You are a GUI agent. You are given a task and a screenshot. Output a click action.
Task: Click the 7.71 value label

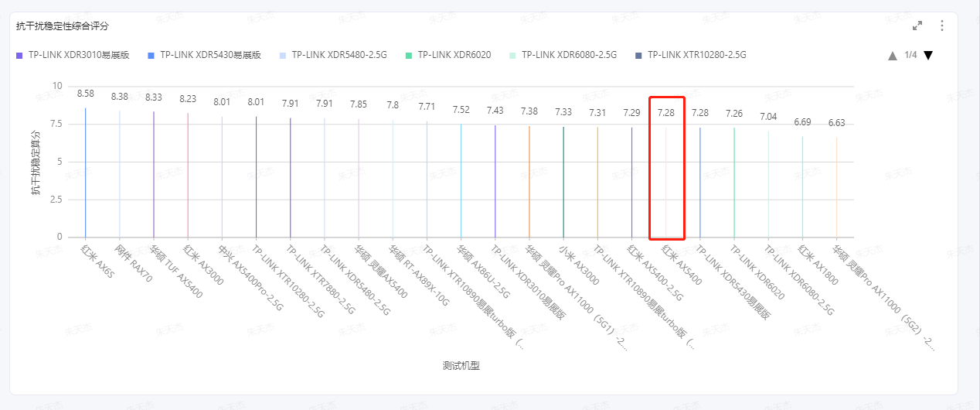coord(427,107)
